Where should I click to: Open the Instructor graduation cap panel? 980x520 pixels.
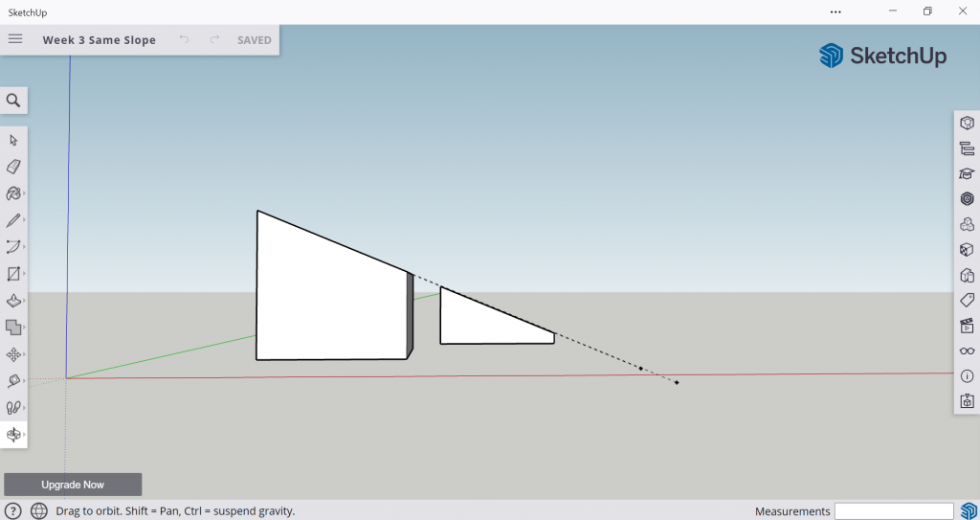(x=967, y=173)
